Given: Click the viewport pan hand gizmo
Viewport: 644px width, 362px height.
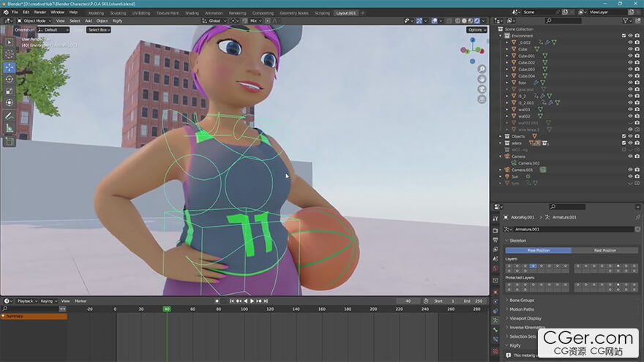Looking at the screenshot, I should click(x=482, y=79).
